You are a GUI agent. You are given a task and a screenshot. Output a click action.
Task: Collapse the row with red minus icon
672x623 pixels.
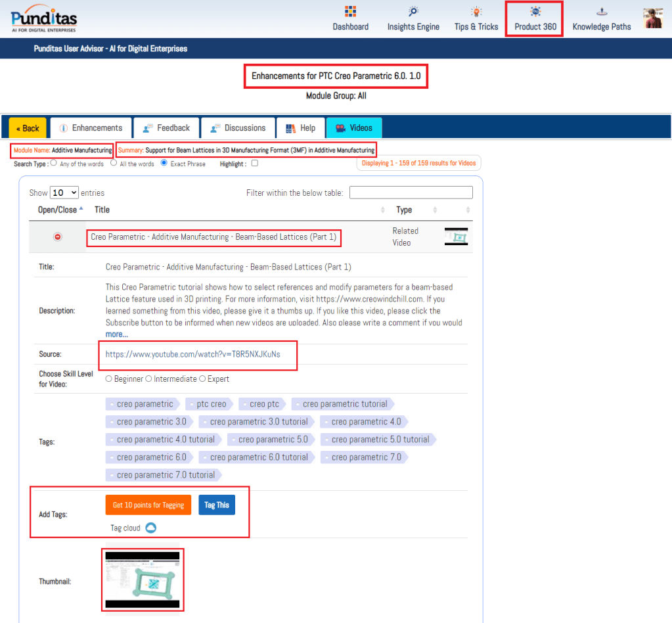click(58, 237)
